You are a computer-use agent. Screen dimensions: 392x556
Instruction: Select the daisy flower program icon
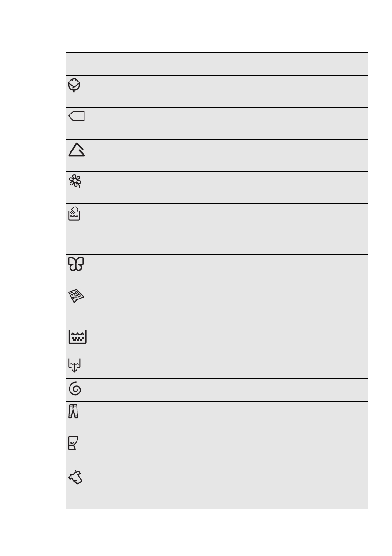tap(75, 182)
